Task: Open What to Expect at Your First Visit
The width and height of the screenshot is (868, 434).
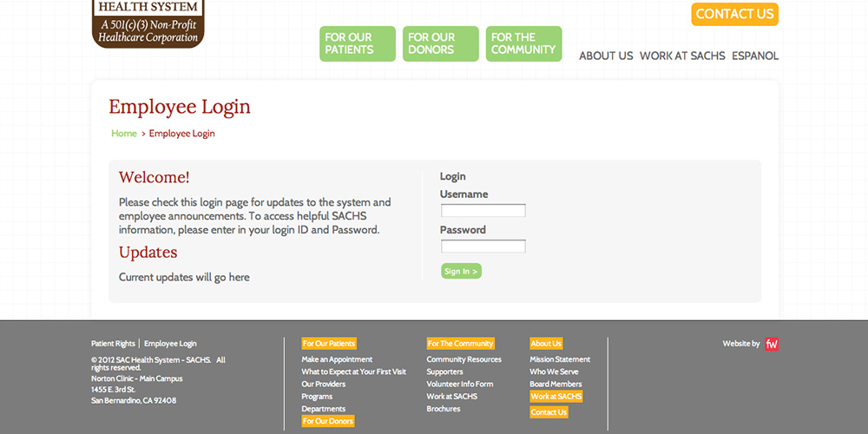Action: 354,372
